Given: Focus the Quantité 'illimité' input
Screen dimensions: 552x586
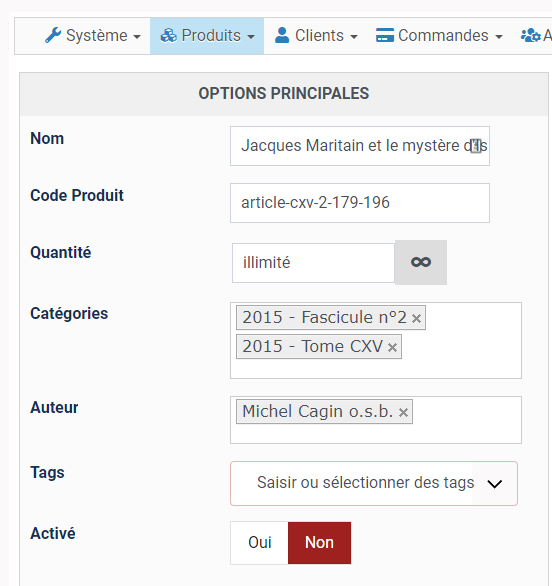Looking at the screenshot, I should [x=313, y=263].
